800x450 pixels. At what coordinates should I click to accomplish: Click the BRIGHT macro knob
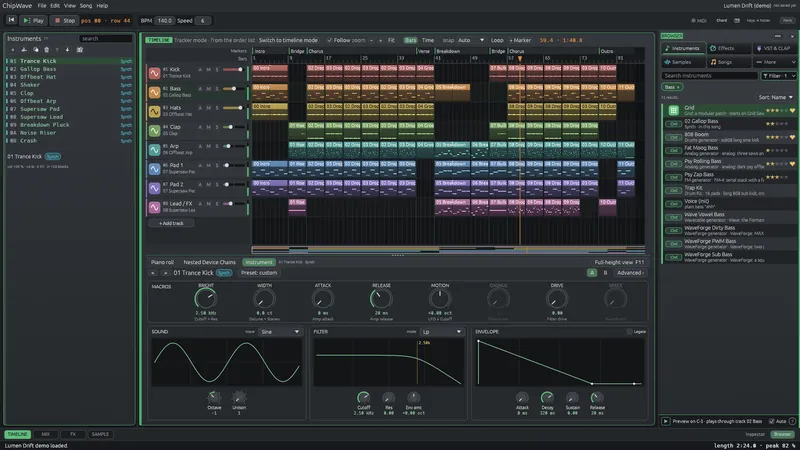tap(206, 299)
